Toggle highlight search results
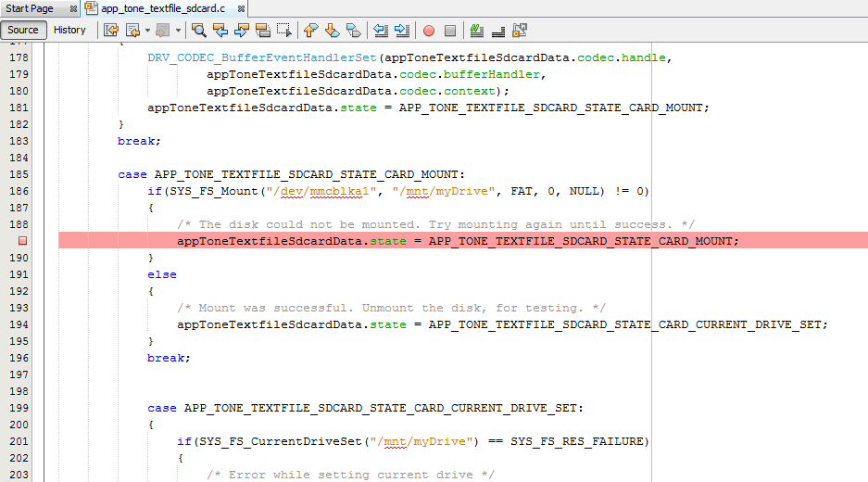The height and width of the screenshot is (482, 868). point(263,31)
